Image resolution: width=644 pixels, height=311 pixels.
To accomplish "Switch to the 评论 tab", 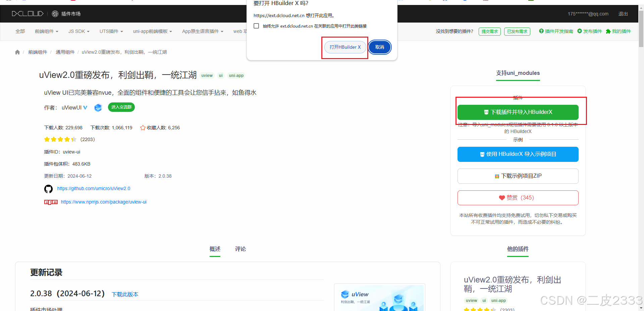I will coord(240,249).
